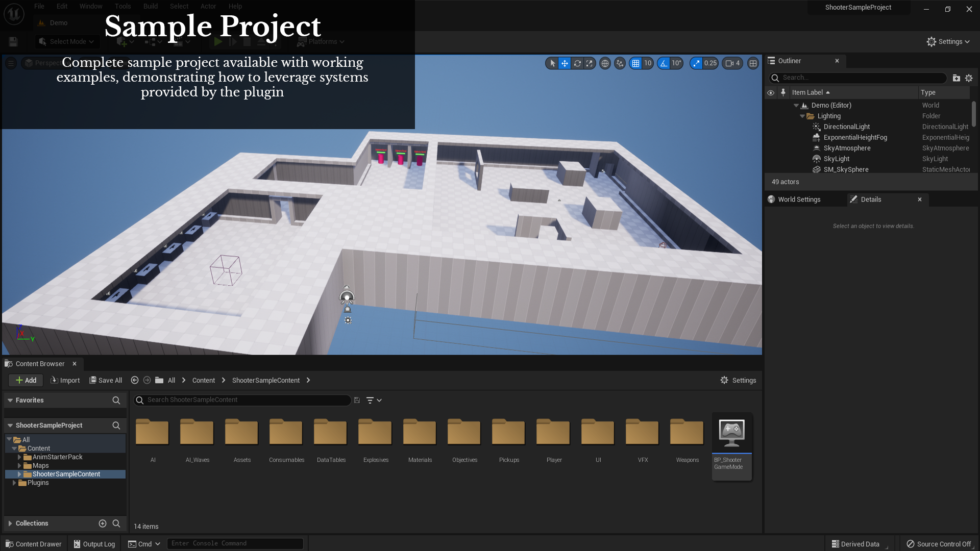This screenshot has height=551, width=980.
Task: Click the Content breadcrumb path item
Action: coord(204,381)
